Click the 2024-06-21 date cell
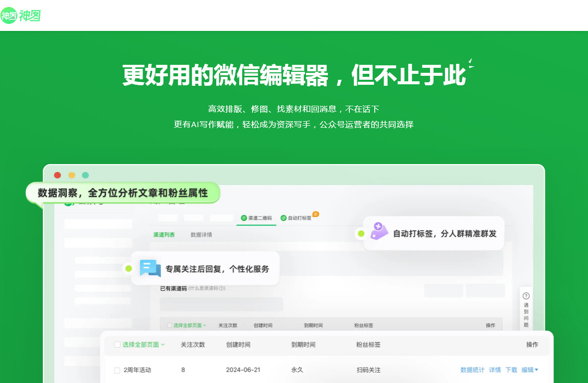This screenshot has height=383, width=588. [243, 370]
